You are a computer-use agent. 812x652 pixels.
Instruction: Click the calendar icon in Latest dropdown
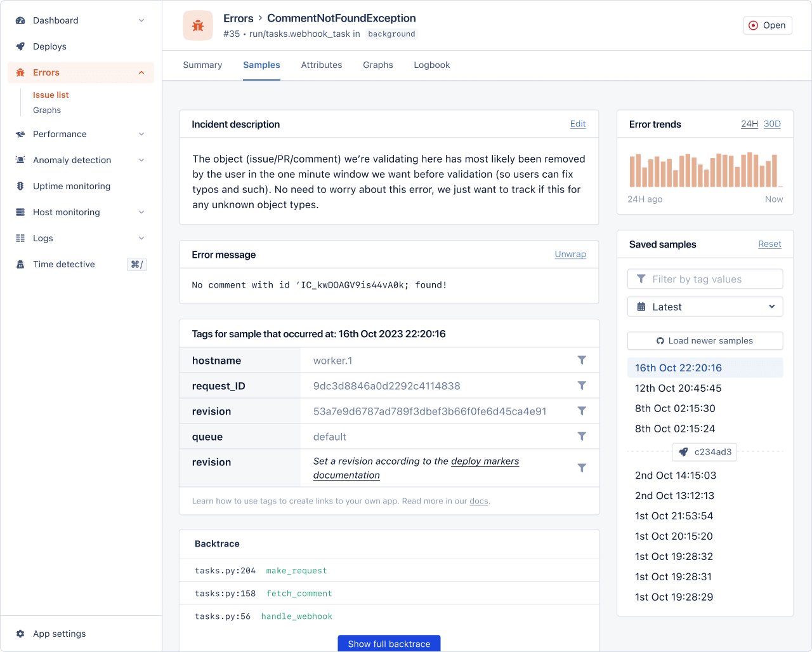[x=641, y=307]
